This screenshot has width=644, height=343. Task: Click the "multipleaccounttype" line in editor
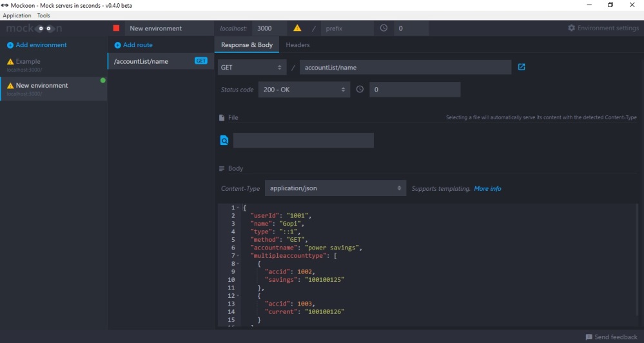click(294, 255)
